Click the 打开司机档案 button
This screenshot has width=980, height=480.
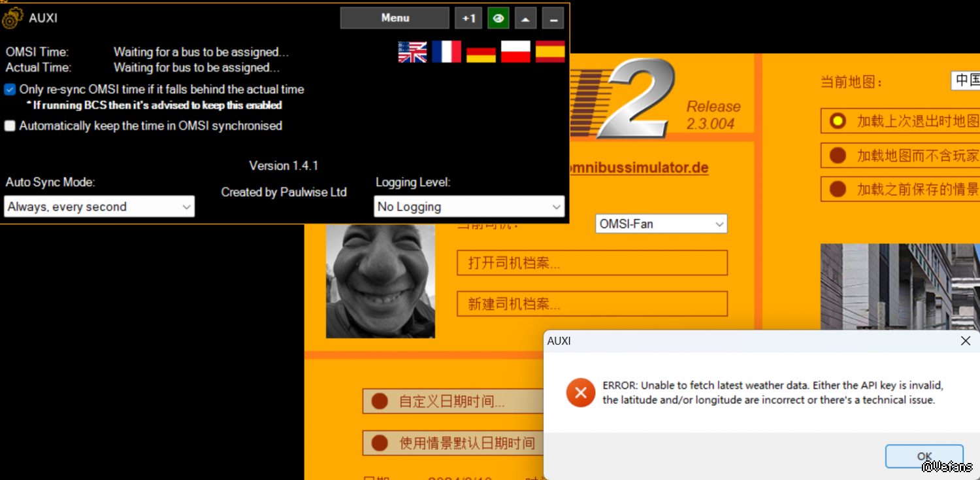tap(592, 263)
